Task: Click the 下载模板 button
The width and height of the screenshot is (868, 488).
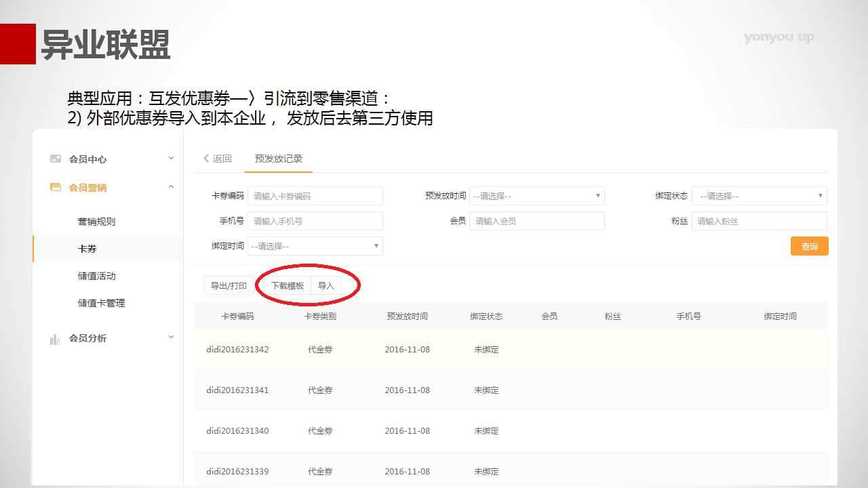Action: tap(288, 286)
